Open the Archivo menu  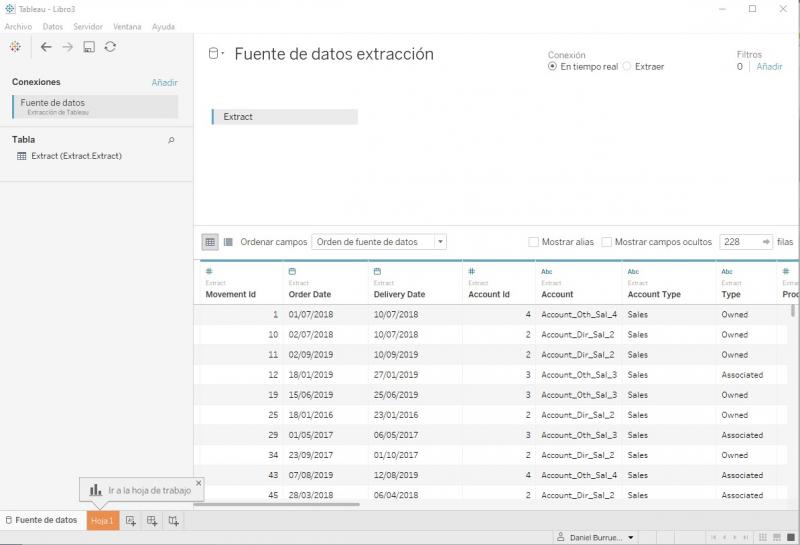[18, 27]
